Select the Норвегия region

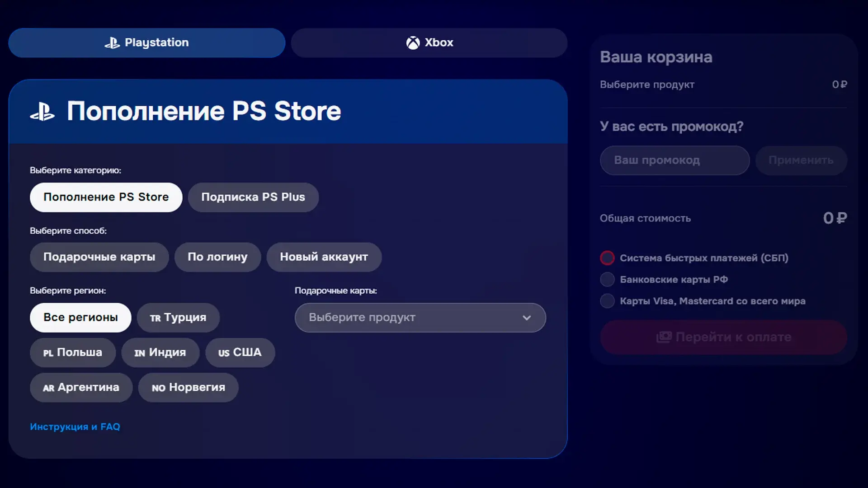click(x=188, y=388)
